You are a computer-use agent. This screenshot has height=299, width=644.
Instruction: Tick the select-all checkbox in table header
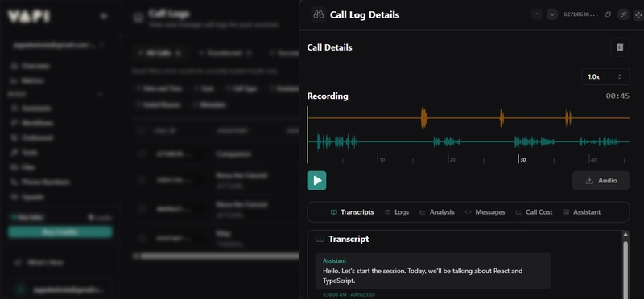pyautogui.click(x=142, y=131)
